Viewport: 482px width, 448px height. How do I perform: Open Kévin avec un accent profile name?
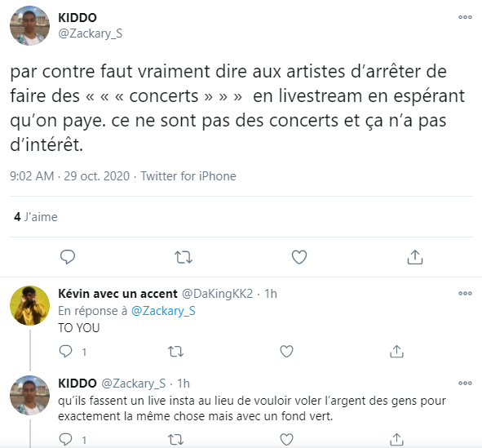117,294
